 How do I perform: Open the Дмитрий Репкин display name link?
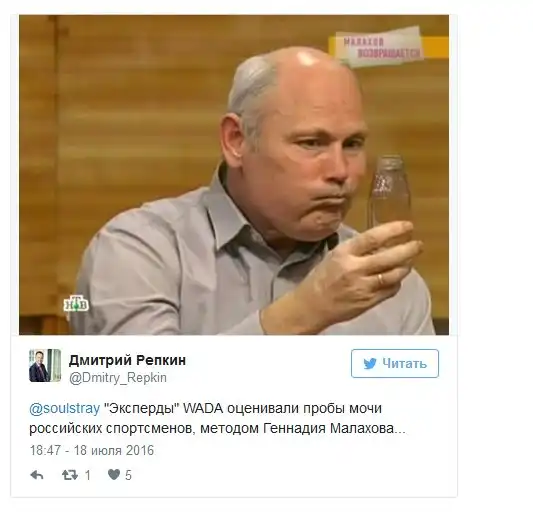127,360
